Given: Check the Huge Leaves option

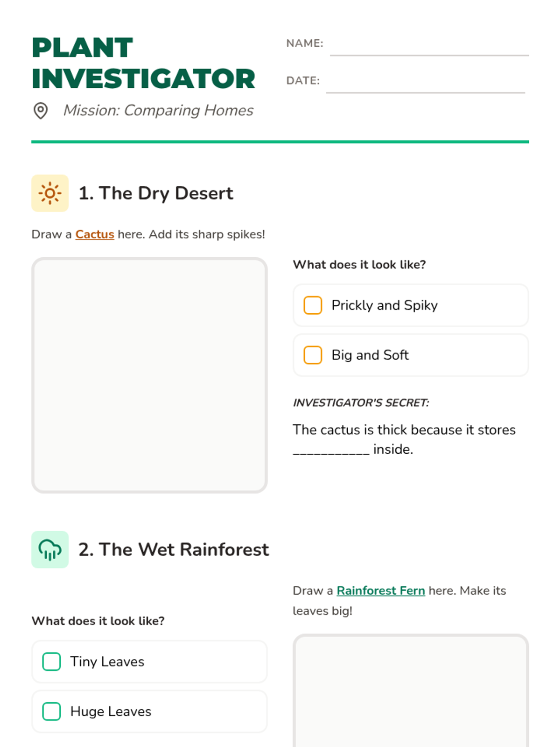Looking at the screenshot, I should pos(51,712).
